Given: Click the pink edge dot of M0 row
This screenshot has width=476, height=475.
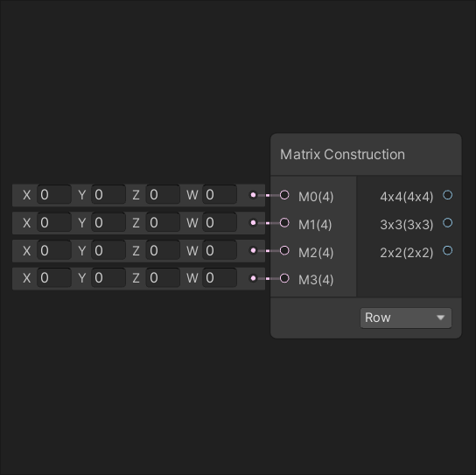Looking at the screenshot, I should coord(253,195).
